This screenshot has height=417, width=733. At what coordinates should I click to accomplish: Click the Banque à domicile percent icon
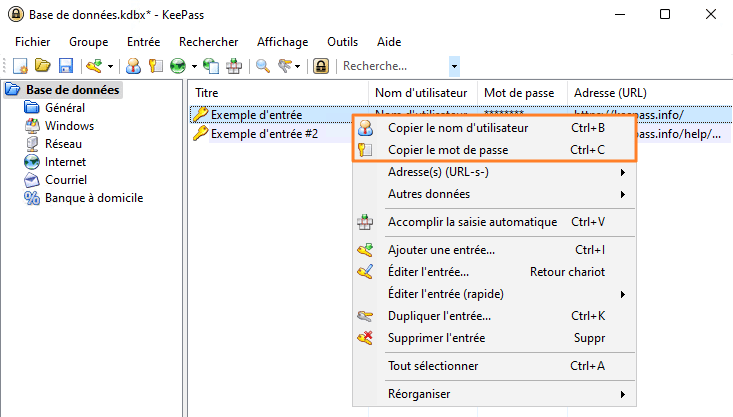[x=32, y=198]
